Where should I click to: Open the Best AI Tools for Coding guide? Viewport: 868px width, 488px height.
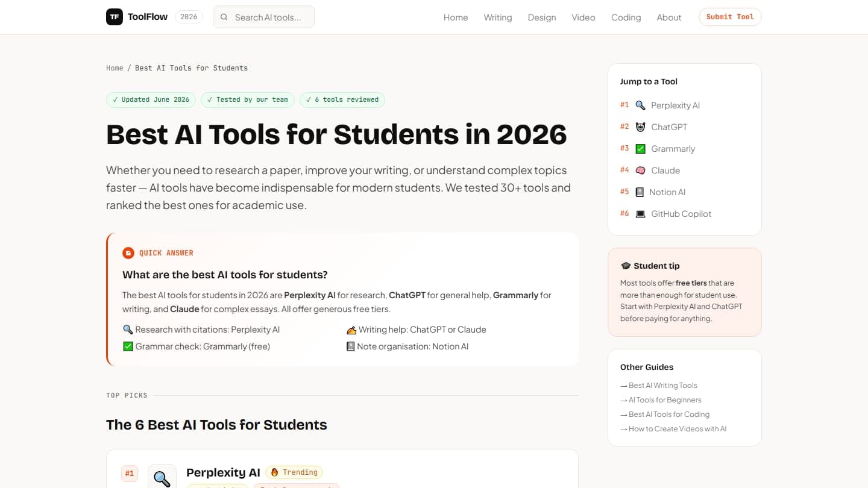pos(665,414)
